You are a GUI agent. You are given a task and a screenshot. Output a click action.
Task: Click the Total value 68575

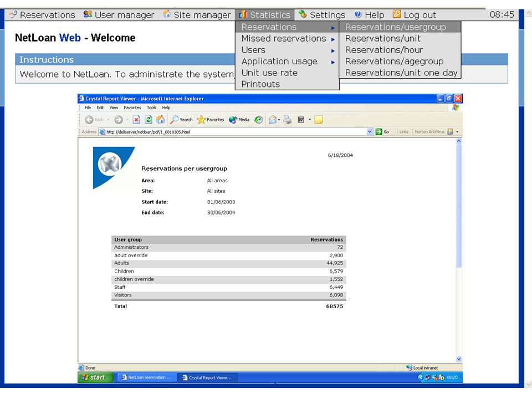tap(335, 306)
